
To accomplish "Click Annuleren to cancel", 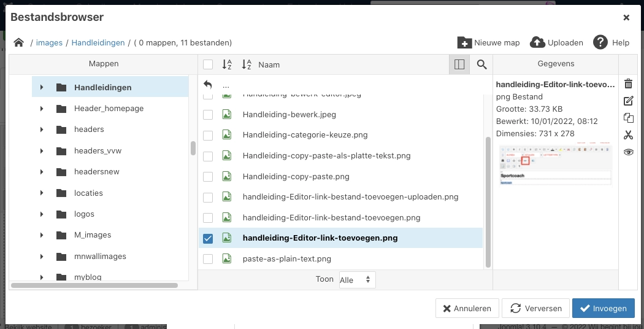I will [467, 308].
